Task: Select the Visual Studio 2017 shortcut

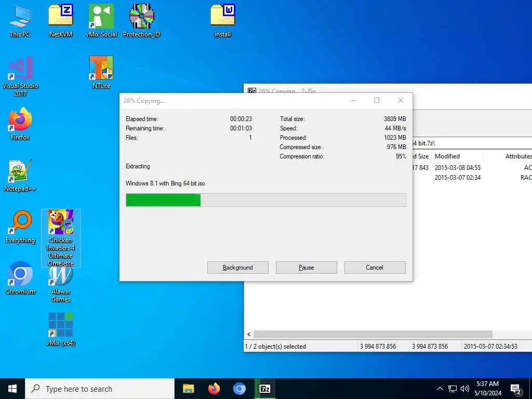Action: [20, 77]
